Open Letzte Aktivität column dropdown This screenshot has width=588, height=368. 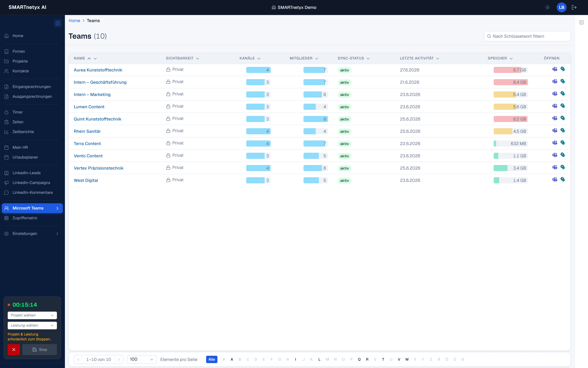pyautogui.click(x=438, y=58)
